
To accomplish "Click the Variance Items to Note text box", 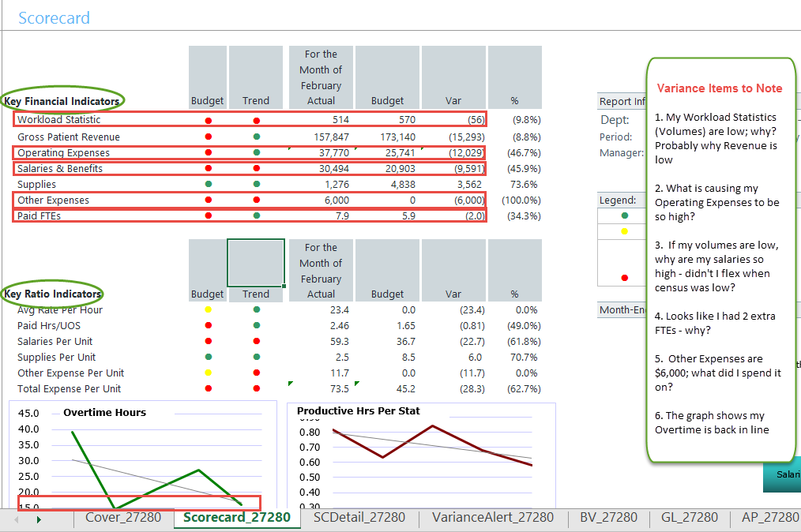I will (720, 260).
